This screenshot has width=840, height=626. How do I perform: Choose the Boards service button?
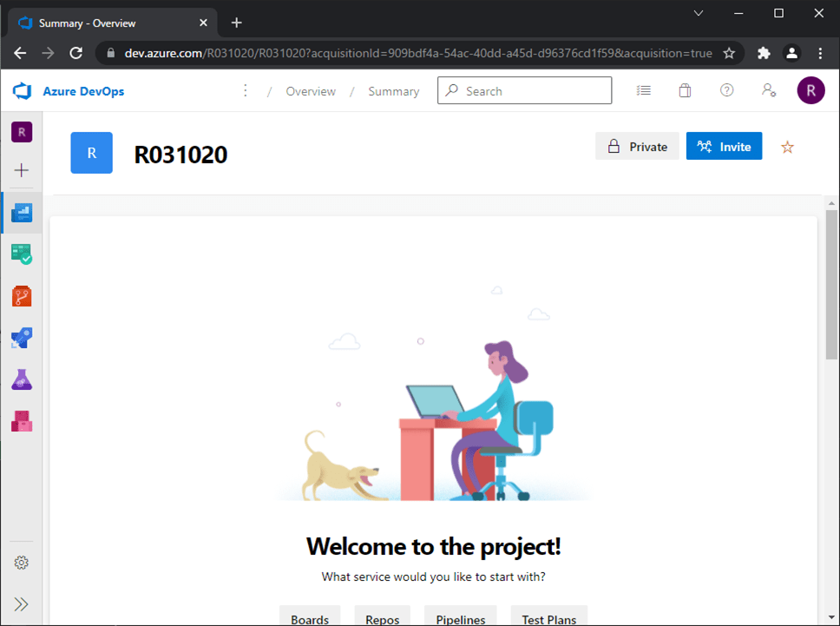310,616
